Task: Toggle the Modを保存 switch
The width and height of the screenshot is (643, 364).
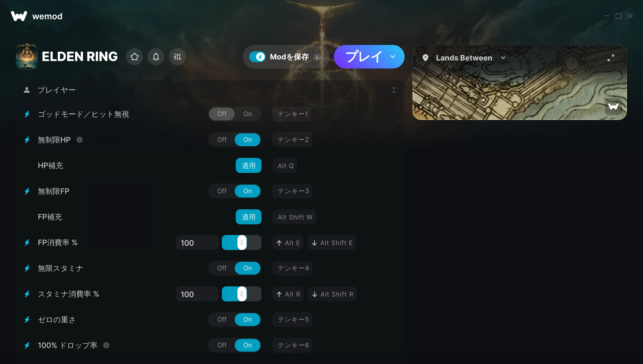Action: pos(257,57)
